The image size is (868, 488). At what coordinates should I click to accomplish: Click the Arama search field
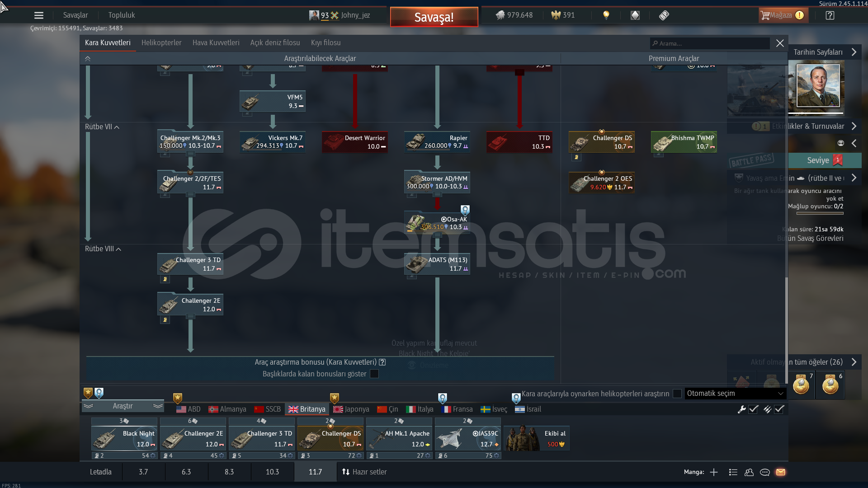pyautogui.click(x=710, y=43)
